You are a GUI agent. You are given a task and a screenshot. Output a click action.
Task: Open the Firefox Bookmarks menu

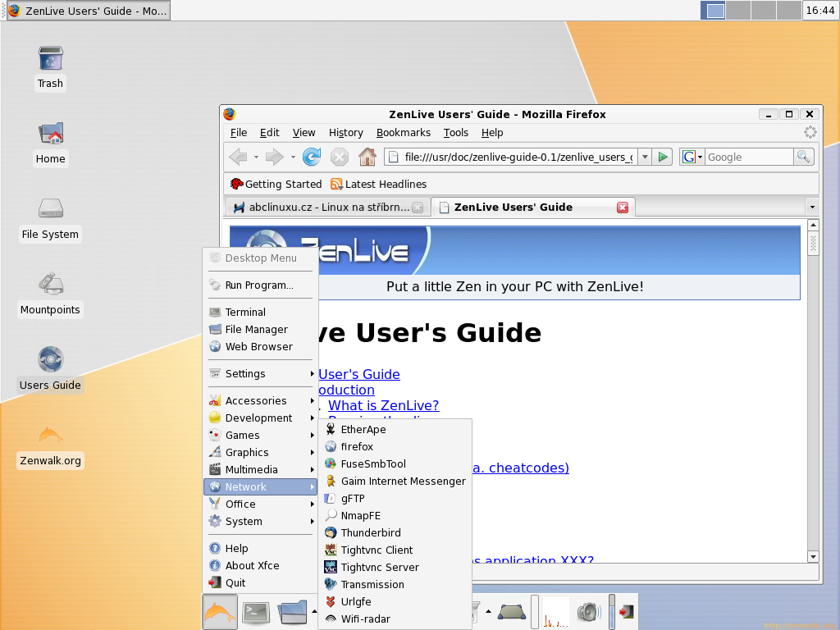[404, 133]
